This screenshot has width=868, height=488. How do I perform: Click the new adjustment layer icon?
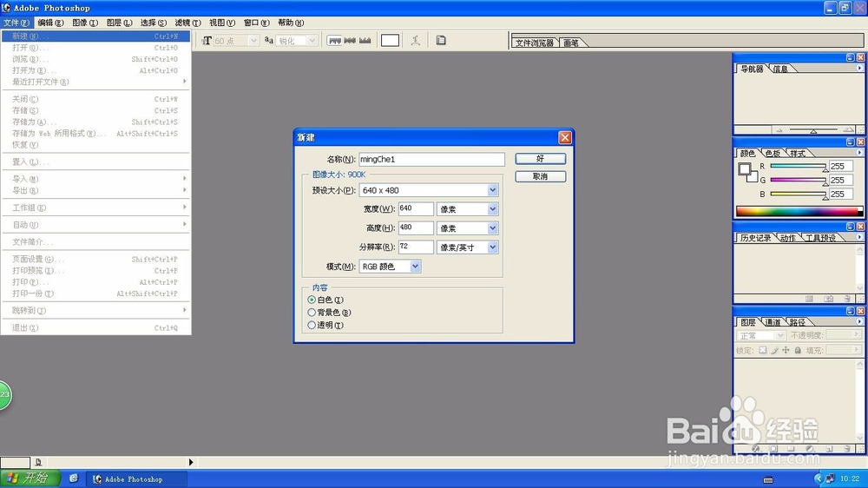[x=810, y=449]
